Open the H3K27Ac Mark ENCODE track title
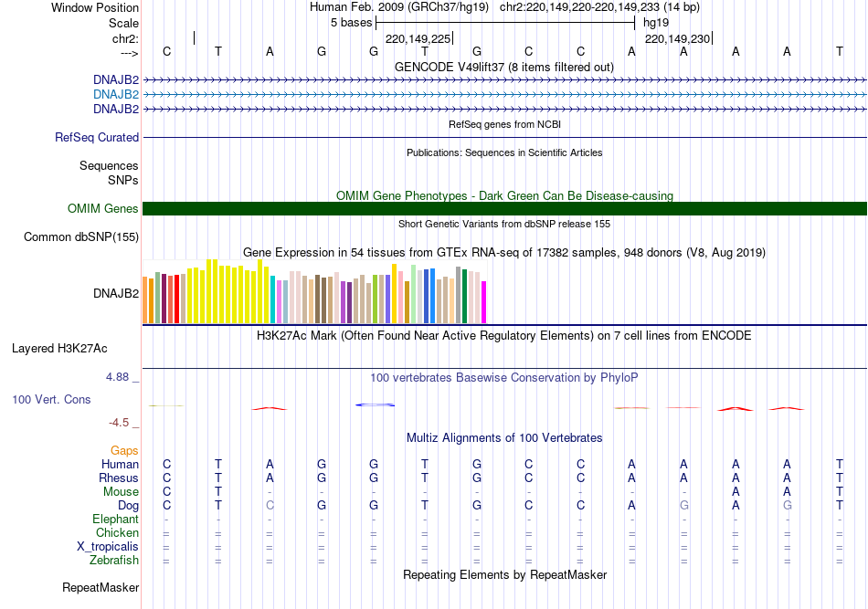 coord(504,336)
